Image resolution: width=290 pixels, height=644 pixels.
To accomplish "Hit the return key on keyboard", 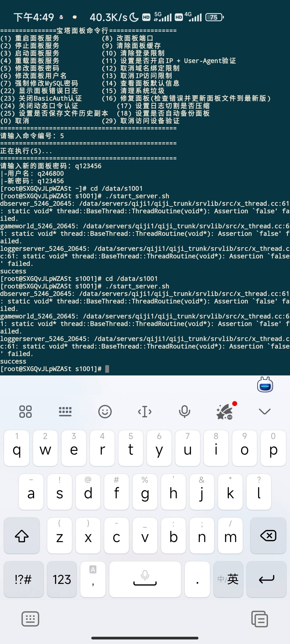I will tap(266, 579).
